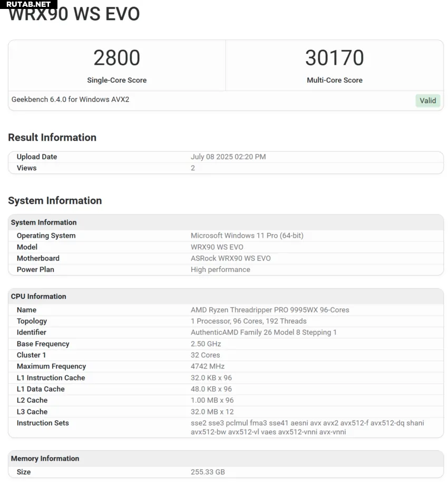Click the Instruction Sets label
This screenshot has width=448, height=485.
[43, 423]
